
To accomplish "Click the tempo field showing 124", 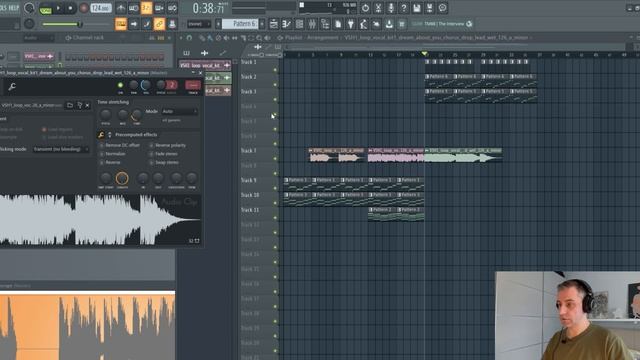I will (x=100, y=8).
